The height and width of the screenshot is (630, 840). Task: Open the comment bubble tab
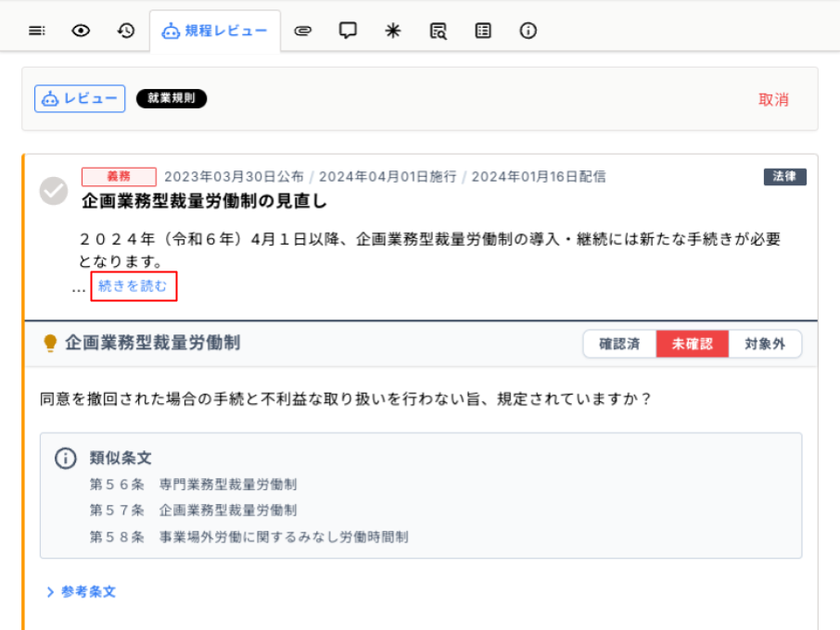point(348,31)
